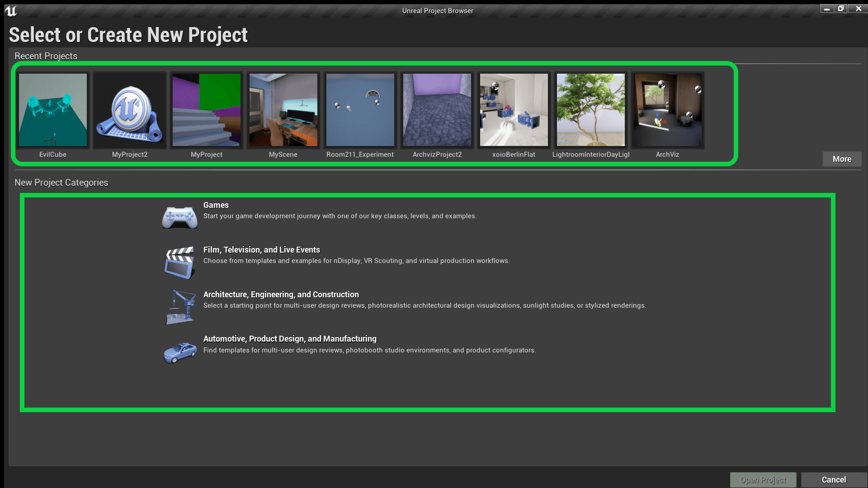Click the multi-user design reviews architecture description
This screenshot has width=868, height=488.
click(x=425, y=305)
